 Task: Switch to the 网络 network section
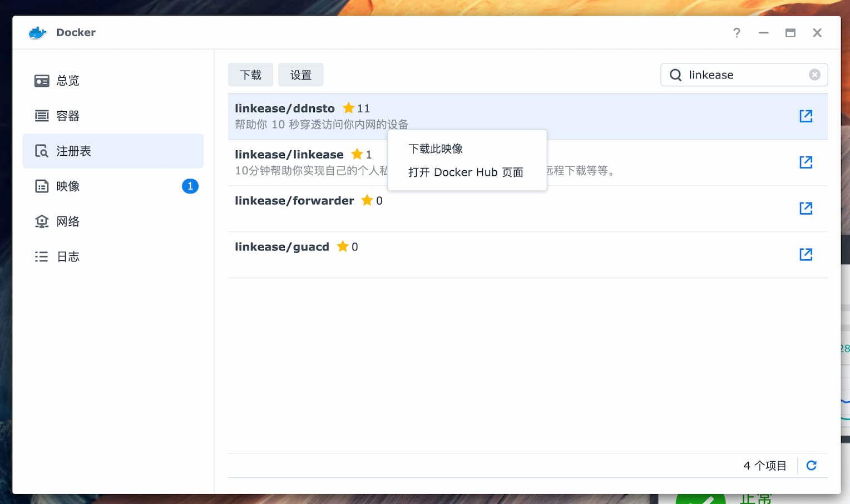click(x=113, y=221)
